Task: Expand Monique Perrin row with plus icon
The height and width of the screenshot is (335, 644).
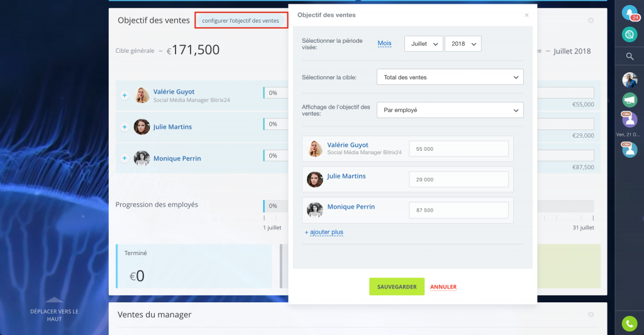Action: pos(125,158)
